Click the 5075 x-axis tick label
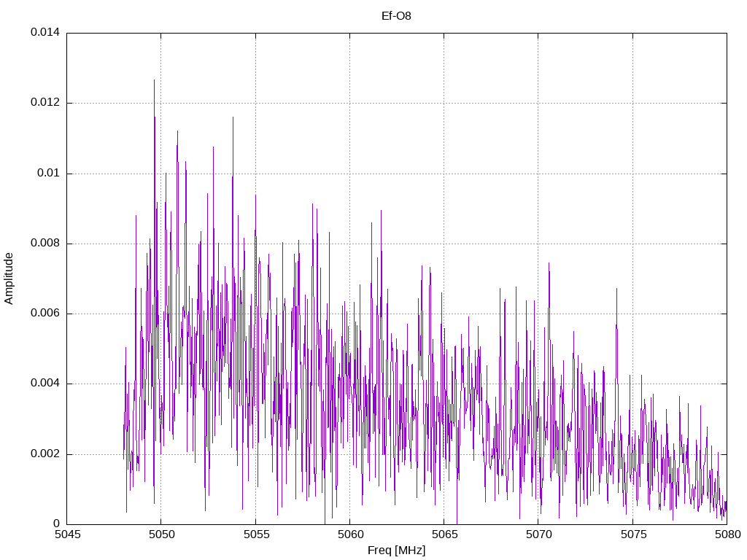 click(633, 534)
